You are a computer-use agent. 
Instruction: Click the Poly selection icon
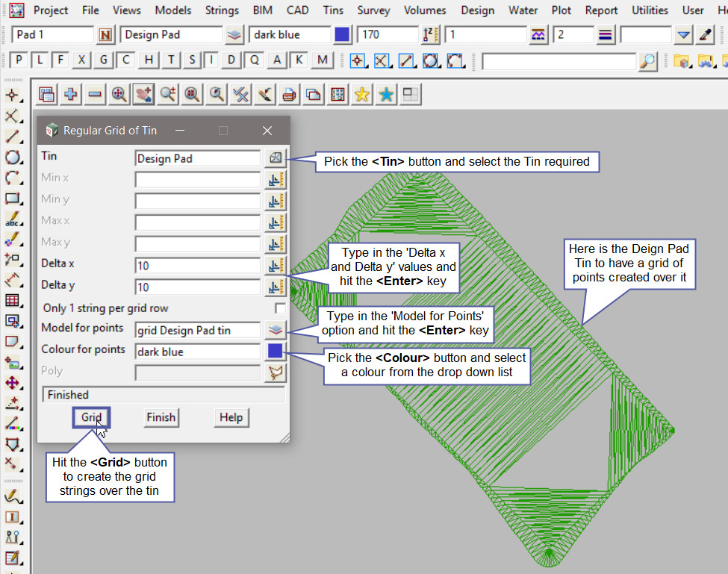pyautogui.click(x=276, y=372)
